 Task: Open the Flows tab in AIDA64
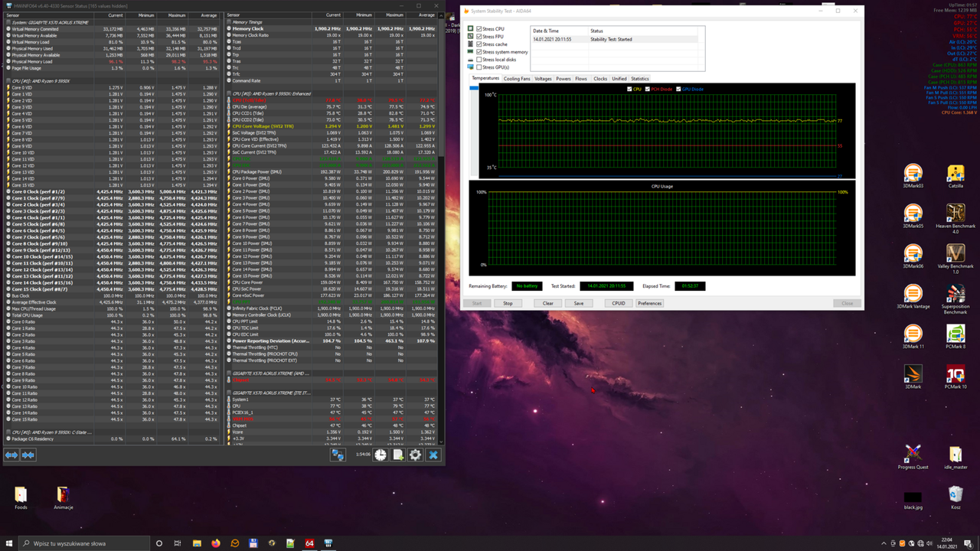point(582,78)
